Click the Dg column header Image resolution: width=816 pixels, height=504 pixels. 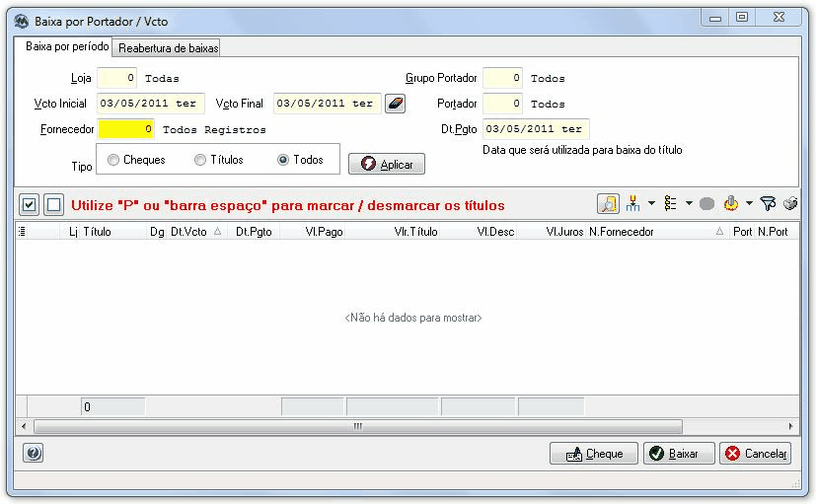pyautogui.click(x=157, y=232)
